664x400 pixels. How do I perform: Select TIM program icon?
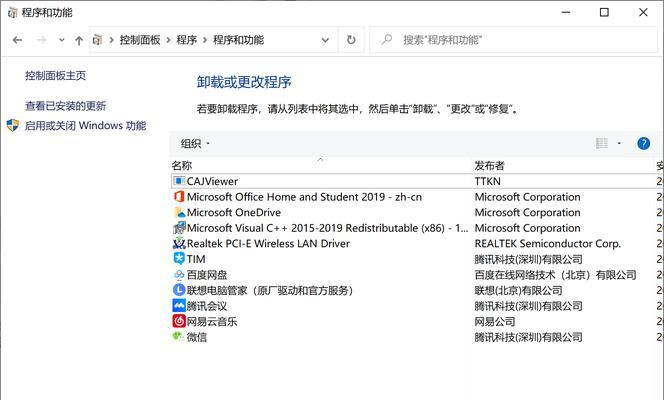tap(179, 259)
